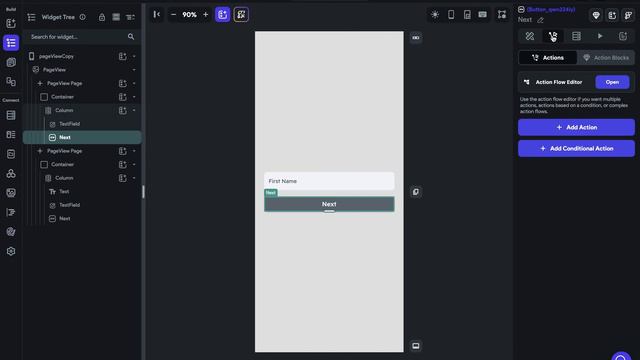
Task: Click the bottom screen icon right of canvas
Action: pos(416,346)
